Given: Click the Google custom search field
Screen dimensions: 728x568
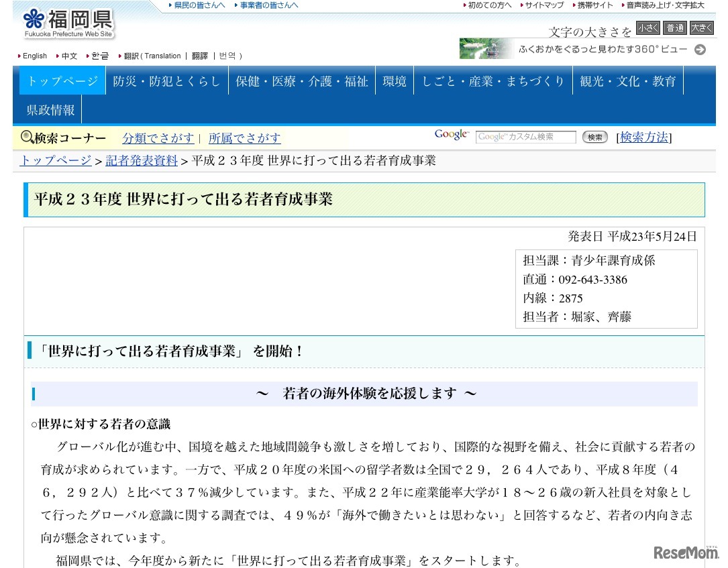Looking at the screenshot, I should [525, 137].
